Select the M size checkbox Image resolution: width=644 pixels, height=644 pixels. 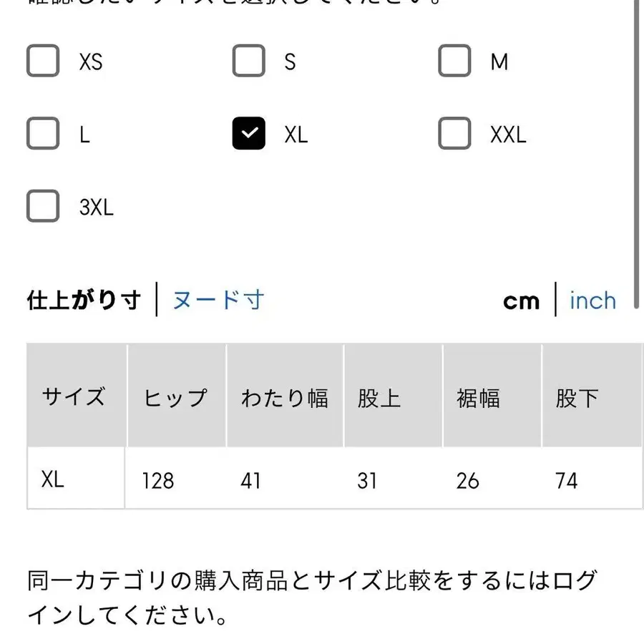click(x=454, y=61)
